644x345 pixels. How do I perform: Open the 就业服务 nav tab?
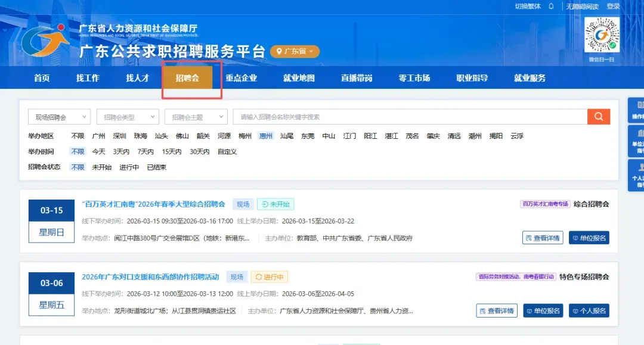(530, 78)
